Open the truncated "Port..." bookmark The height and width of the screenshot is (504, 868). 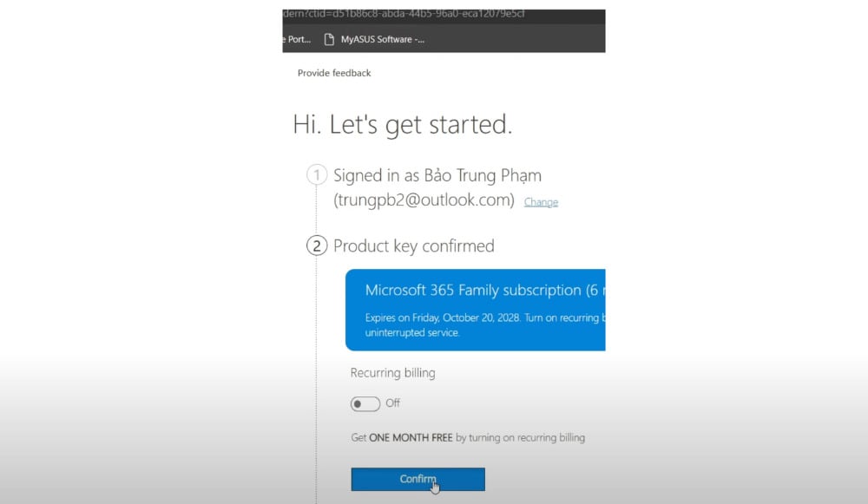click(x=297, y=39)
